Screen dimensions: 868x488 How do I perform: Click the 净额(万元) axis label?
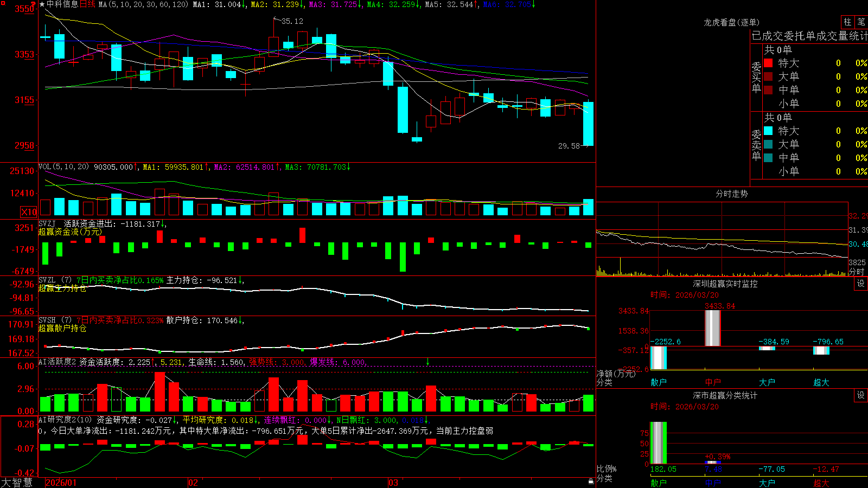[x=616, y=374]
